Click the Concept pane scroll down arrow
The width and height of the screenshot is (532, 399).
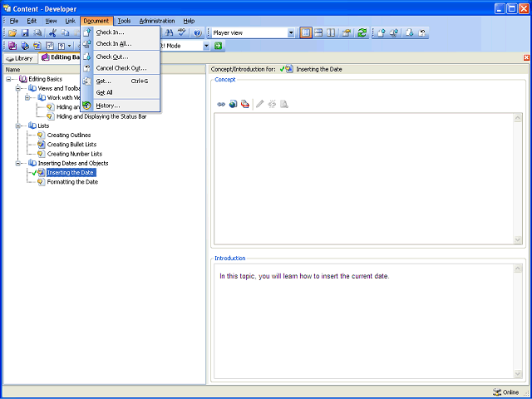(x=518, y=240)
